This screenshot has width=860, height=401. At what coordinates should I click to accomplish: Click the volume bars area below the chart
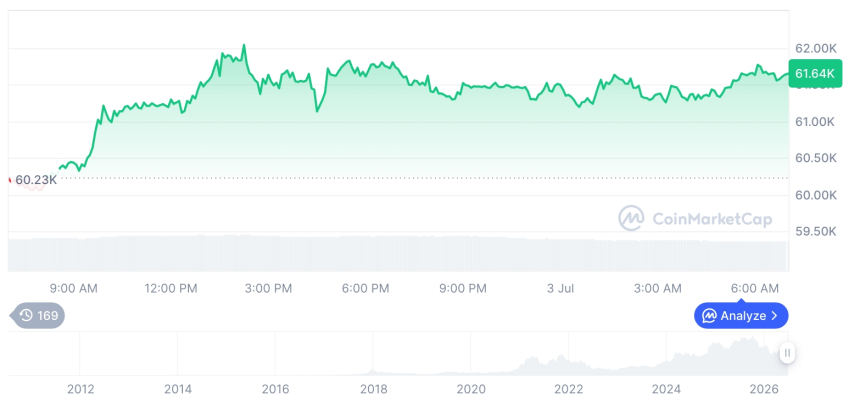[399, 253]
